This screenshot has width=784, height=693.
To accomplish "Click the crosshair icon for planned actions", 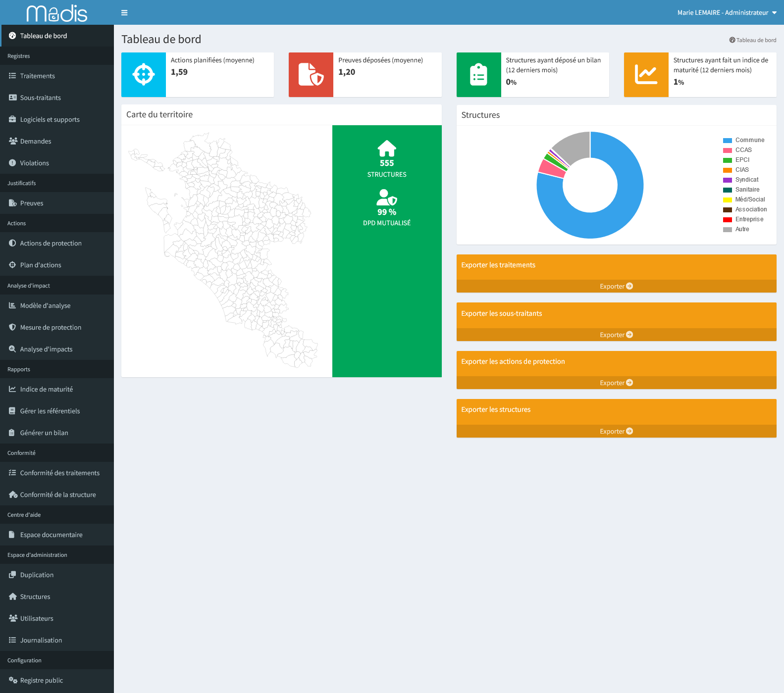I will [x=144, y=75].
